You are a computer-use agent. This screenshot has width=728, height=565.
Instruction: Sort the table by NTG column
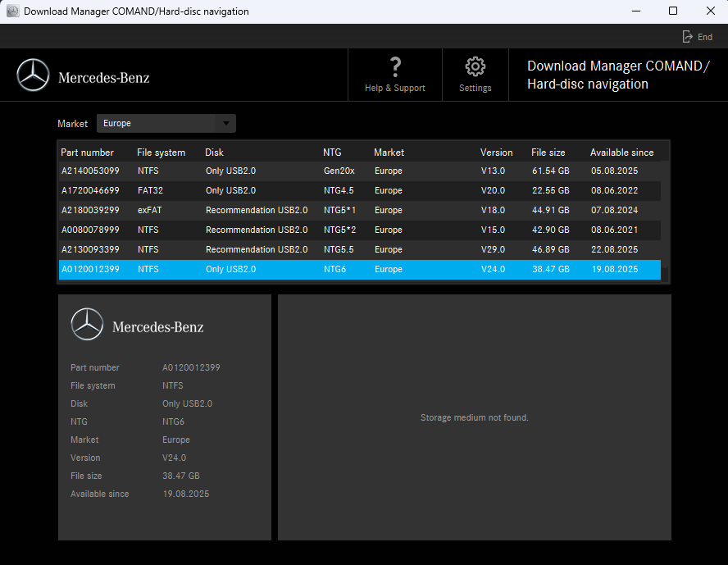(331, 152)
